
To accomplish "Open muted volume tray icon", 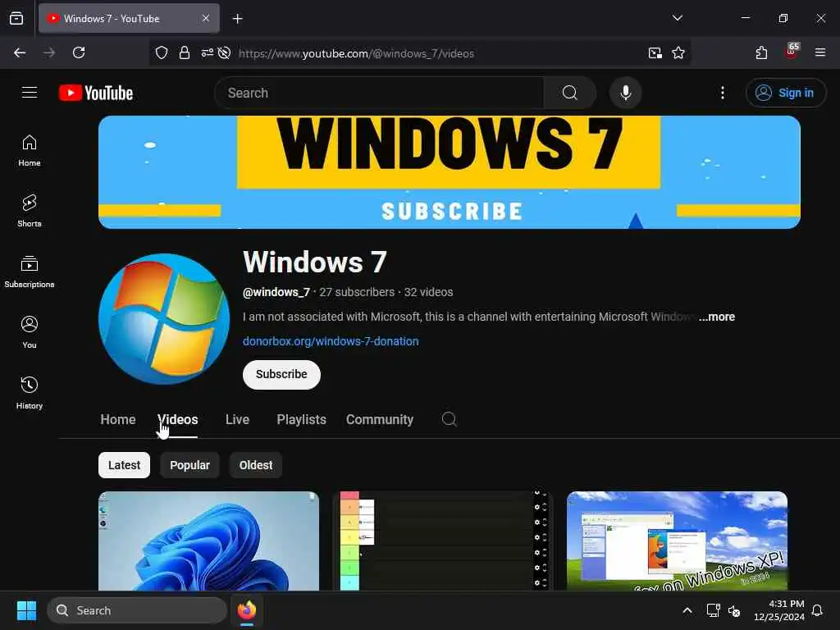I will [734, 610].
